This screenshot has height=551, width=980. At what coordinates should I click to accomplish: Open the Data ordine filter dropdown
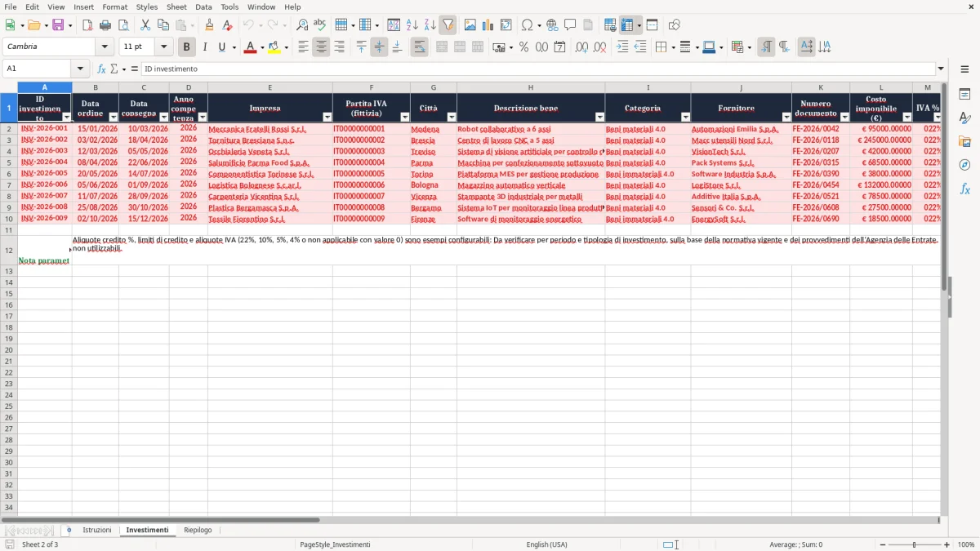pyautogui.click(x=114, y=118)
